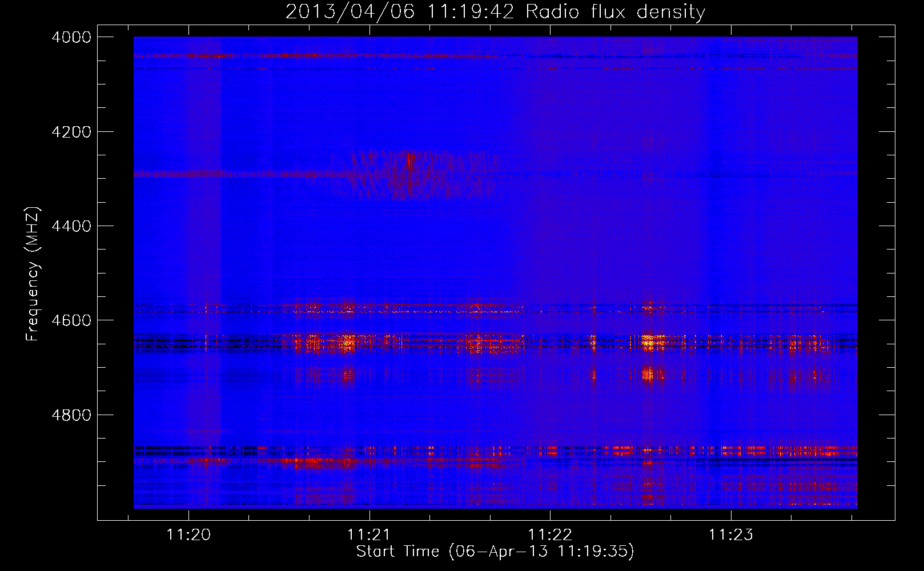Select the 4200 frequency axis label
Screen dimensions: 924x571
click(71, 132)
